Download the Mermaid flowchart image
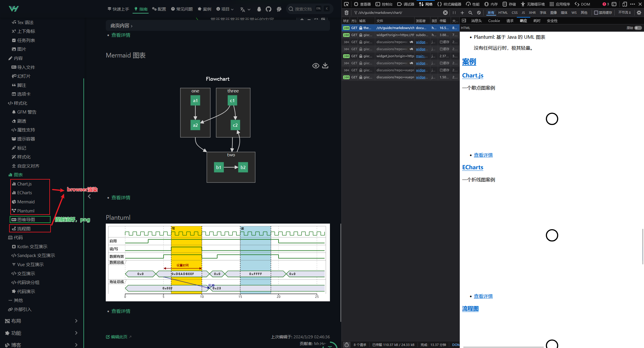The image size is (644, 348). tap(325, 65)
